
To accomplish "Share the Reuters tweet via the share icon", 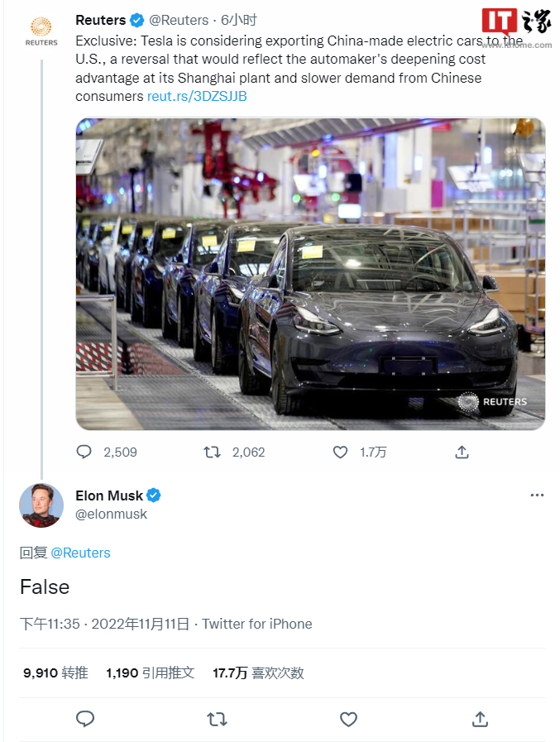I will [x=462, y=452].
